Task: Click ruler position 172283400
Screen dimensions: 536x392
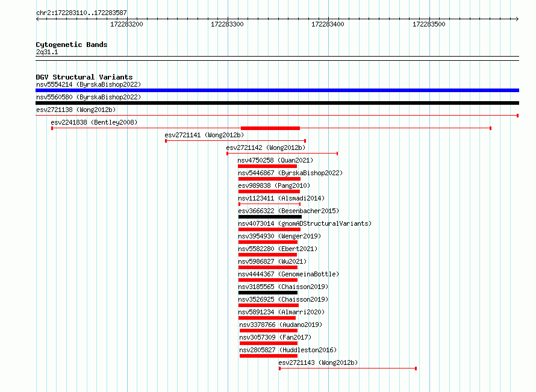Action: [x=328, y=24]
